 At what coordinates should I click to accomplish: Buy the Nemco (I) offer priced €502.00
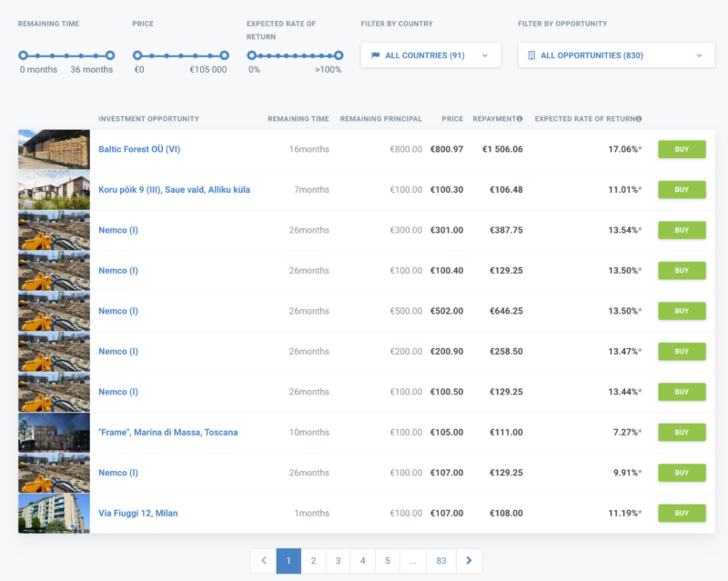pyautogui.click(x=682, y=310)
